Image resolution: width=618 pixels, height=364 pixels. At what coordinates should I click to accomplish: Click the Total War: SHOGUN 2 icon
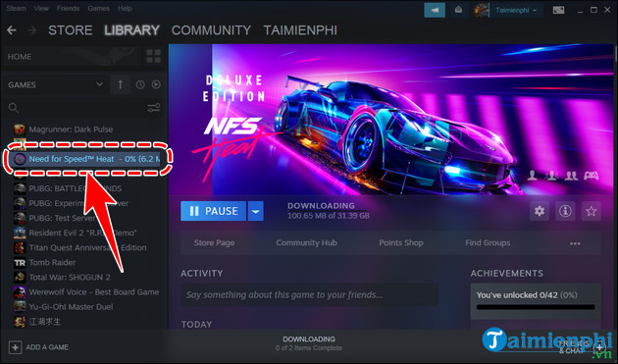[20, 278]
